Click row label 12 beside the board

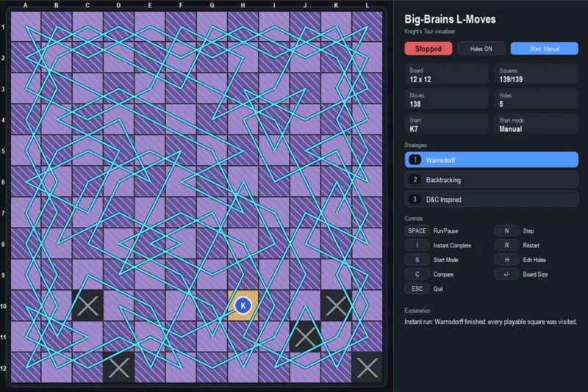click(x=3, y=368)
